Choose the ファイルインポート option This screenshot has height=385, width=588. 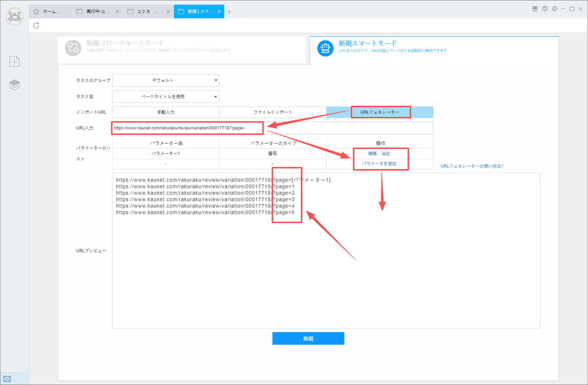point(272,112)
